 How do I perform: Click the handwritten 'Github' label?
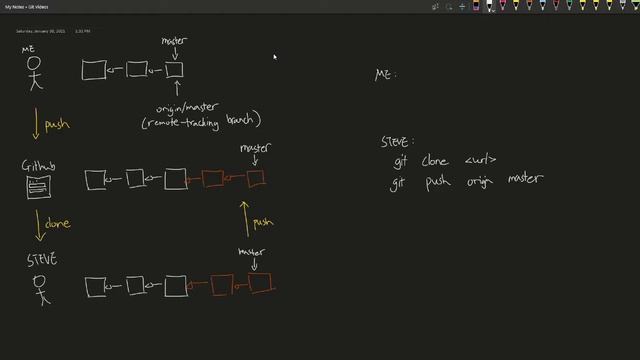coord(38,165)
